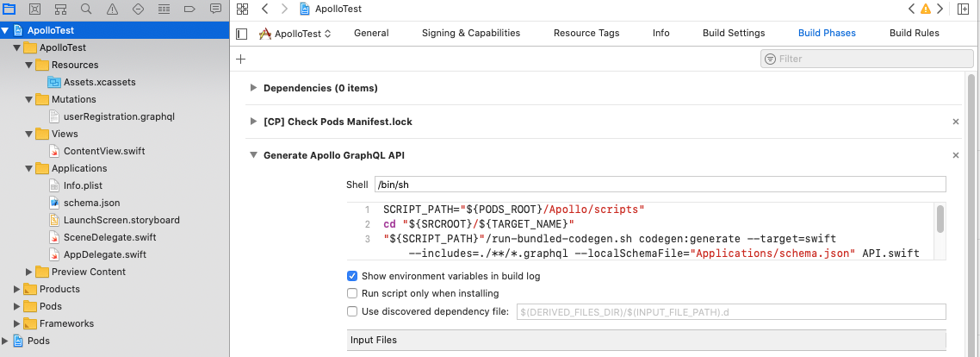
Task: Uncheck Show environment variables in build log
Action: pyautogui.click(x=352, y=276)
